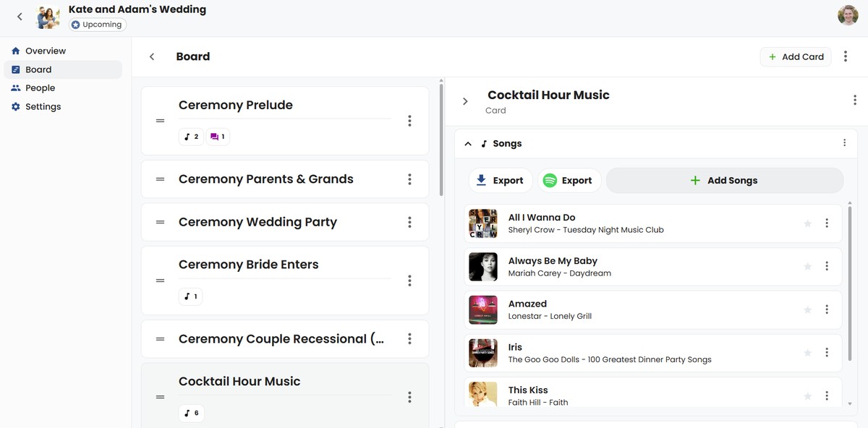
Task: Open the user profile avatar
Action: pos(848,16)
